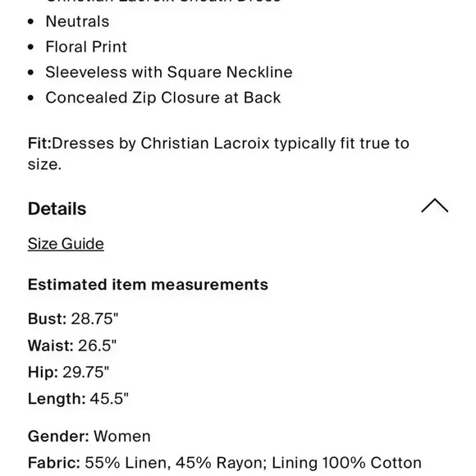
Task: Click the bold Fit: label
Action: pos(39,143)
